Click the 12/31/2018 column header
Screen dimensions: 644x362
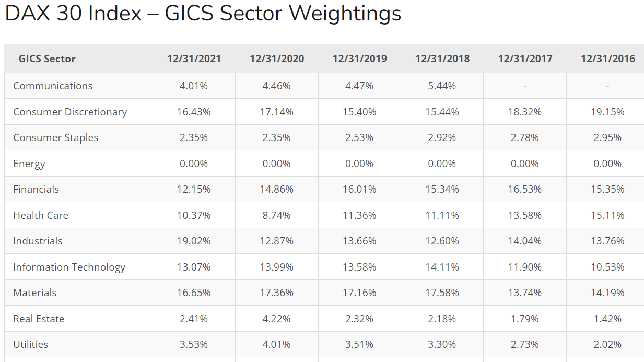tap(442, 59)
